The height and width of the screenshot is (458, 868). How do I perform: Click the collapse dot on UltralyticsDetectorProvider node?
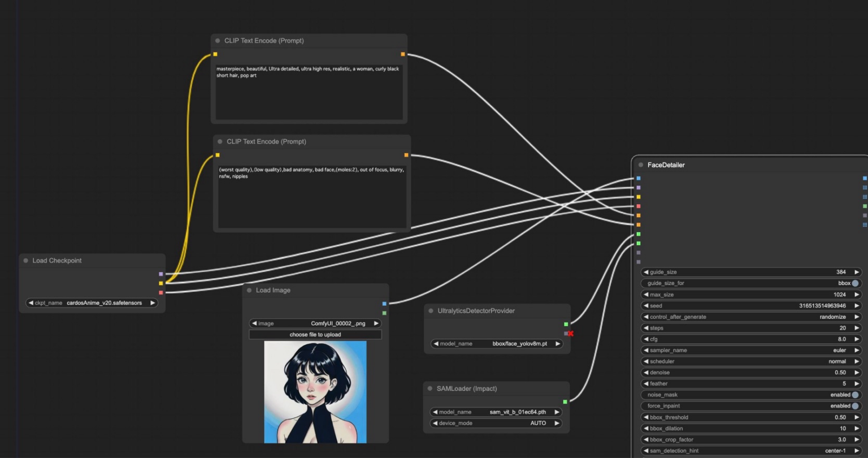pyautogui.click(x=431, y=311)
